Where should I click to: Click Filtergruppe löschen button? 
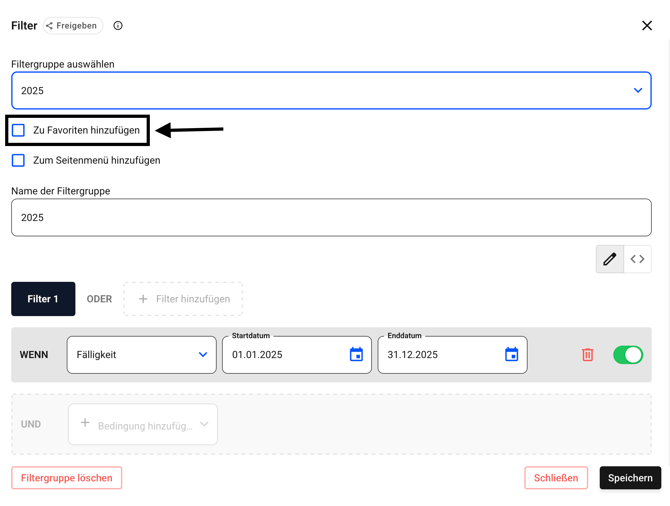tap(66, 478)
